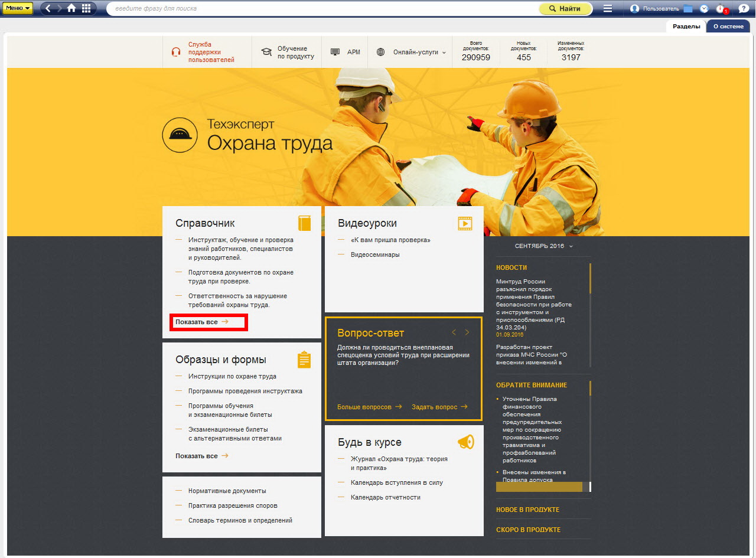
Task: Open the hamburger list icon next to Найти
Action: click(608, 8)
